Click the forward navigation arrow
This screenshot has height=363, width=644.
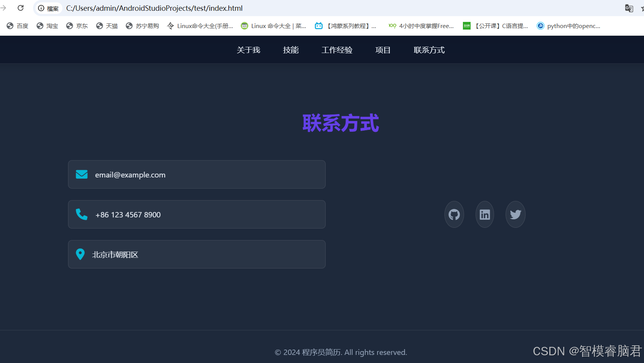click(x=3, y=8)
